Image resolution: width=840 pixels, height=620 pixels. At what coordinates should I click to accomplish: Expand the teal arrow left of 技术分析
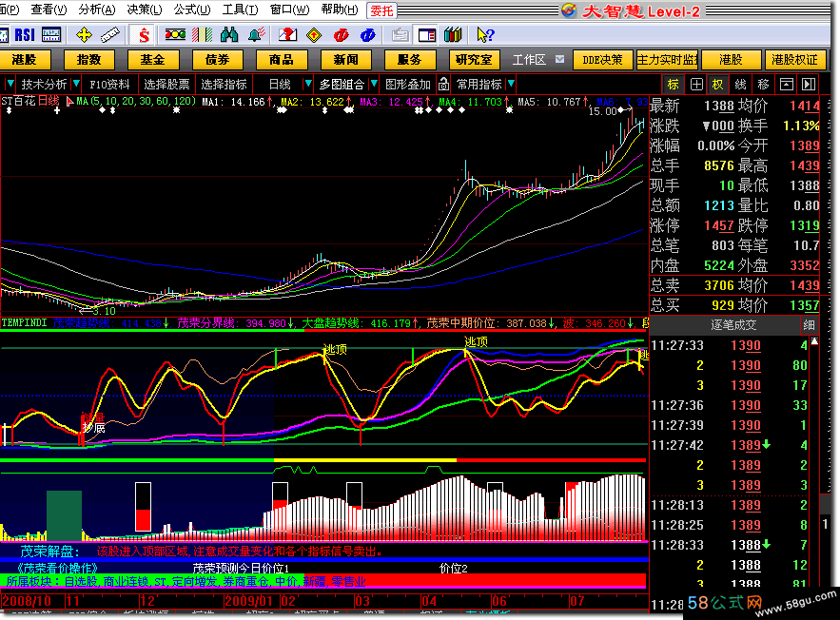(x=10, y=84)
